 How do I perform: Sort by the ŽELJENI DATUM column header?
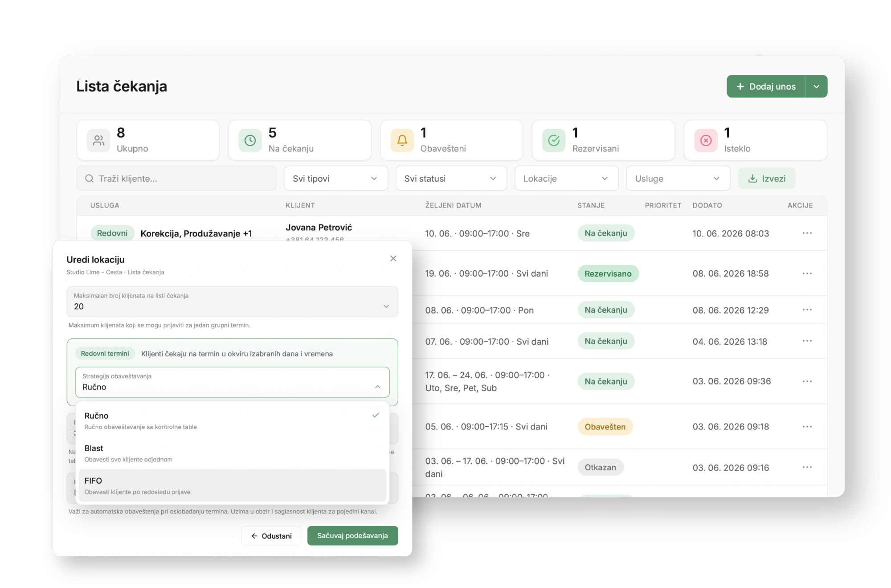(453, 205)
